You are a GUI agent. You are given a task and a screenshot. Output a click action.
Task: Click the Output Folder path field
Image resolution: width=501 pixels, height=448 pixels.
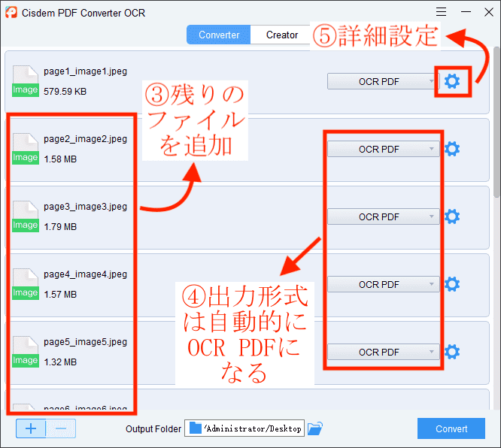click(244, 428)
